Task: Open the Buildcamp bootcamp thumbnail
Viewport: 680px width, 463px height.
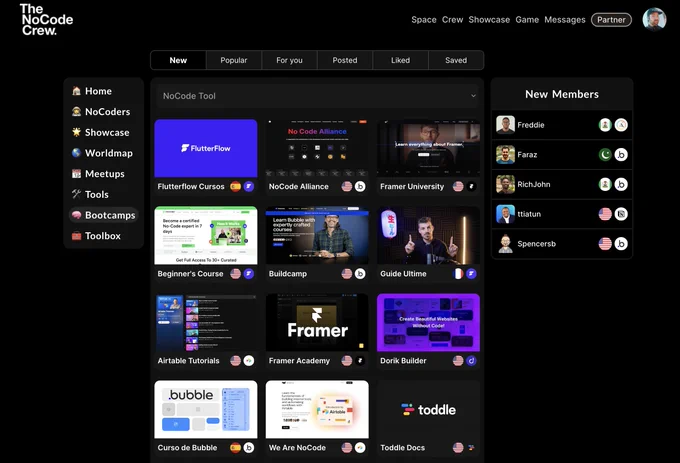Action: [x=317, y=235]
